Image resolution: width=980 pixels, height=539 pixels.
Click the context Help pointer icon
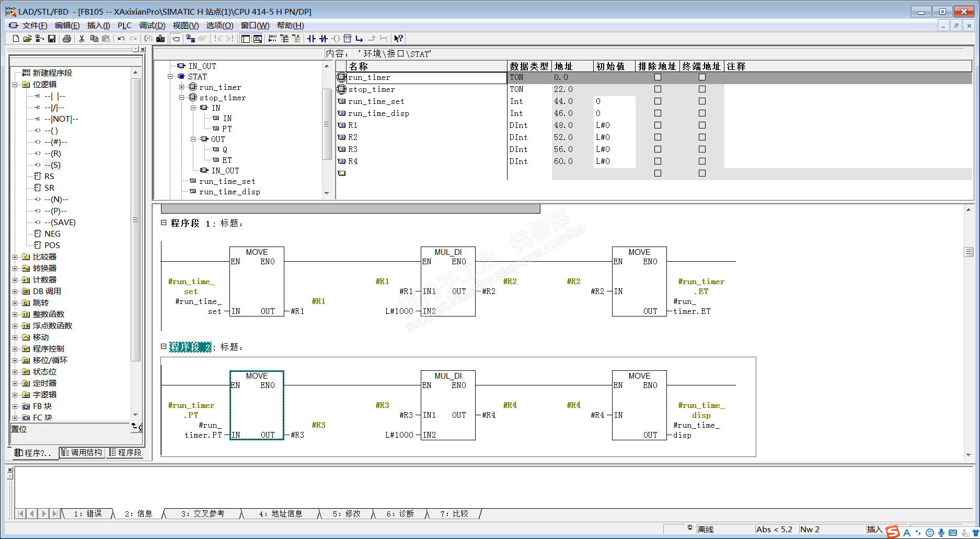(x=398, y=39)
